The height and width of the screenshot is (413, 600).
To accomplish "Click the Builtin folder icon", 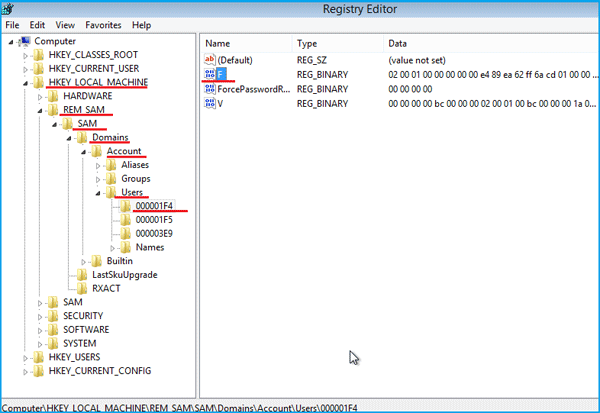I will click(x=96, y=261).
